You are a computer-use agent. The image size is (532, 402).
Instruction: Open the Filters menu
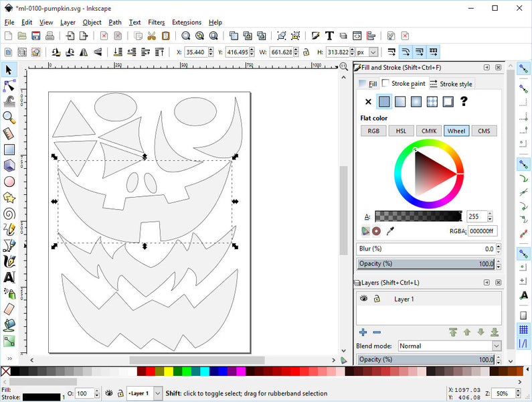coord(156,22)
